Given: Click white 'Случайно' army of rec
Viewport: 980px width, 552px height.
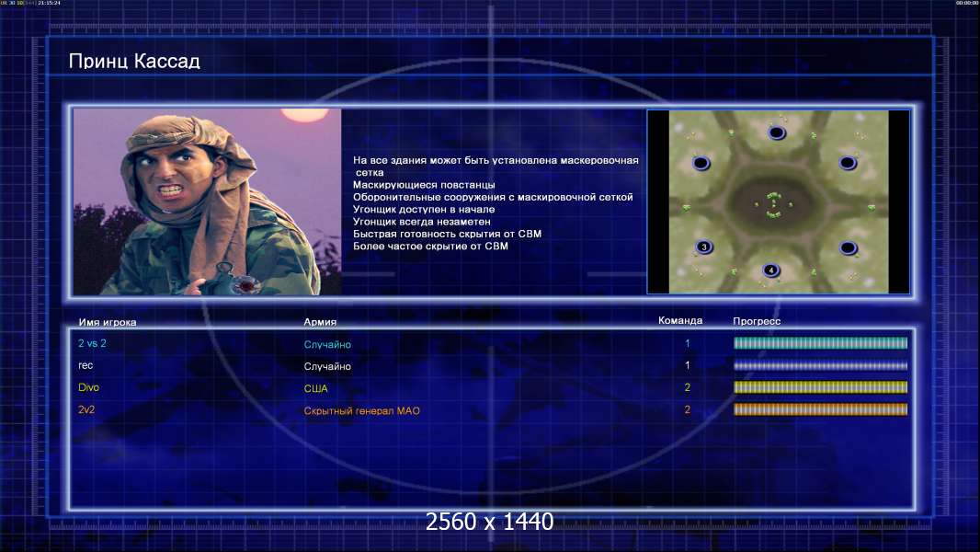Looking at the screenshot, I should click(327, 366).
